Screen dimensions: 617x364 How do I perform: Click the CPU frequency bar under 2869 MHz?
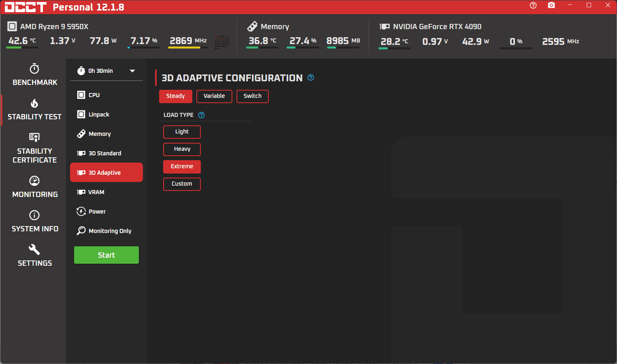pos(188,48)
